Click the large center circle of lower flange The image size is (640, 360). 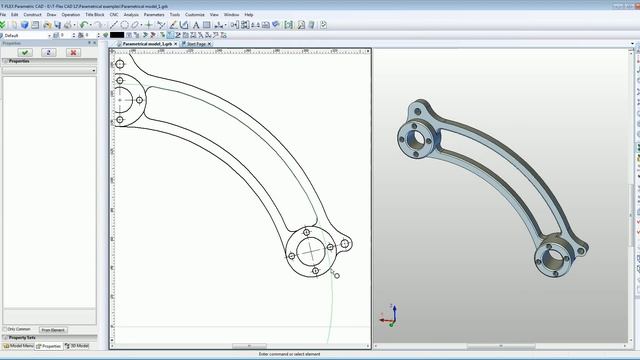[x=311, y=251]
